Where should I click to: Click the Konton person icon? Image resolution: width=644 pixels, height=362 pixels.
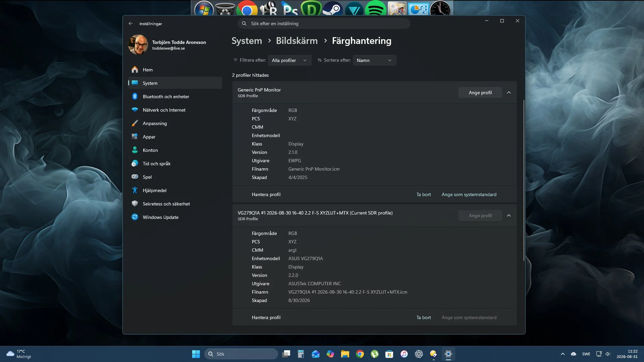point(135,150)
